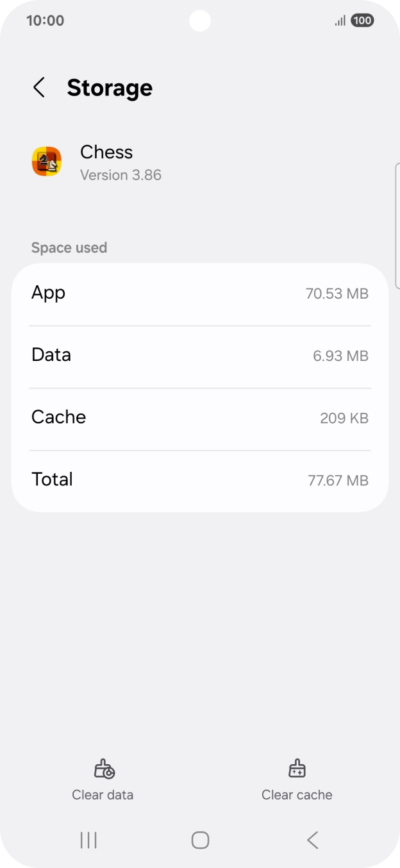Select the App storage row
This screenshot has width=400, height=868.
click(200, 293)
